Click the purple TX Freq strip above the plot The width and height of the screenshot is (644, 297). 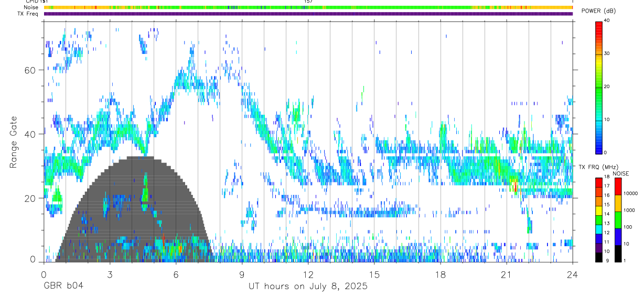coord(308,14)
